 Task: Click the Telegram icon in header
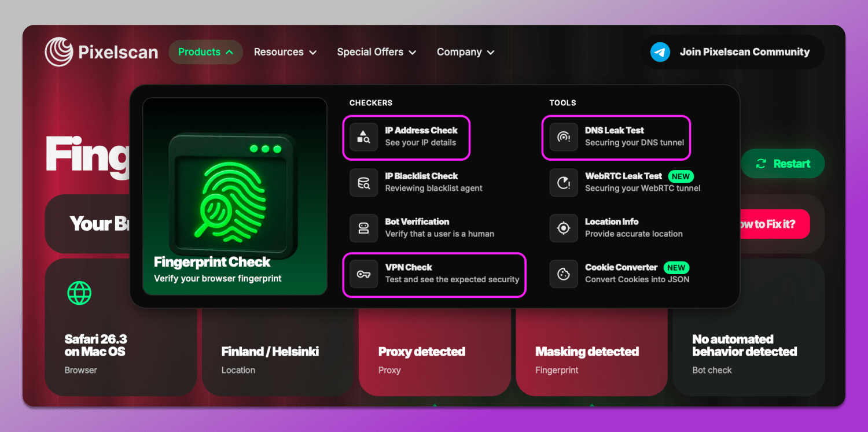(660, 52)
